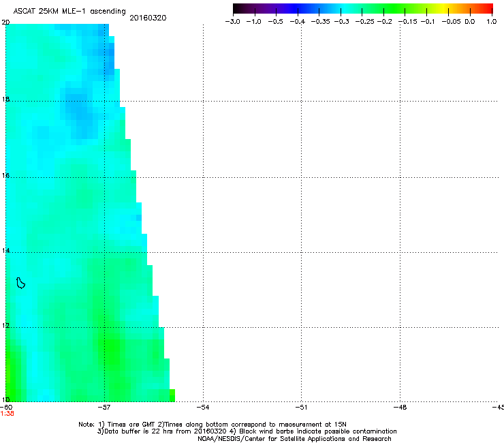Click the latitude axis label '16'
Screen dimensions: 504x443
5,175
